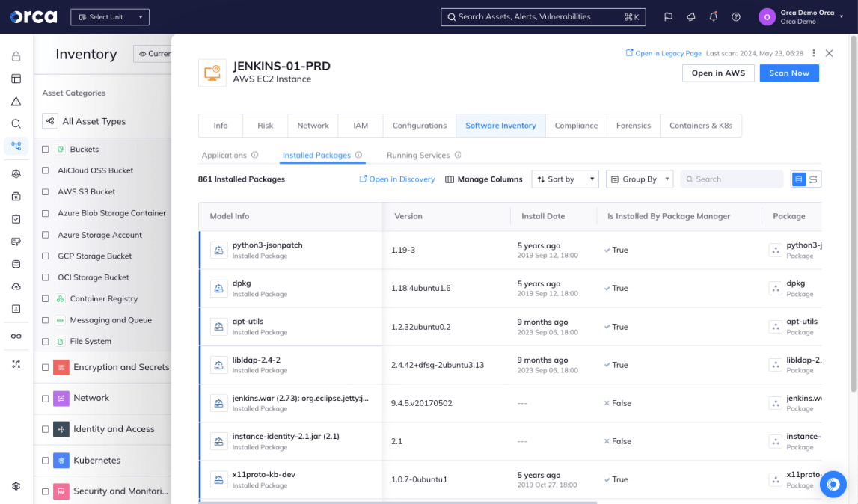The height and width of the screenshot is (504, 858).
Task: Click the Open in AWS button
Action: (x=718, y=73)
